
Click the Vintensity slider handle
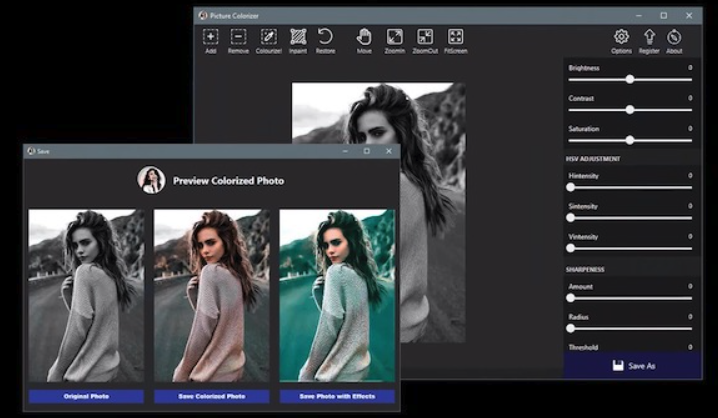571,248
